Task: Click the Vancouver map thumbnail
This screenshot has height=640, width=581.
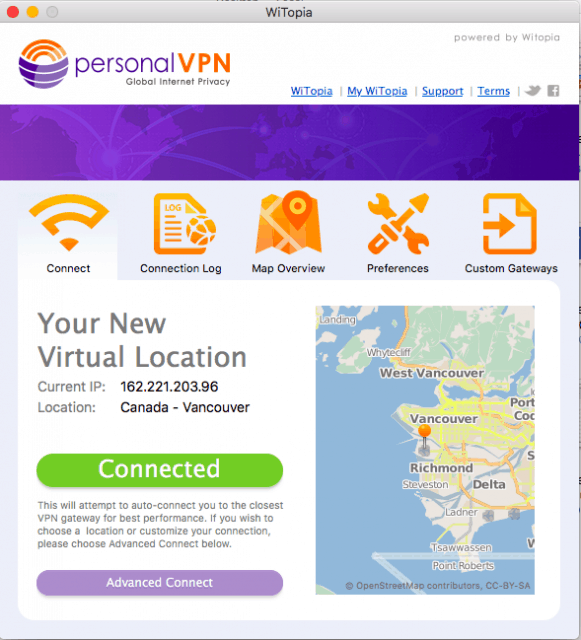Action: point(425,450)
